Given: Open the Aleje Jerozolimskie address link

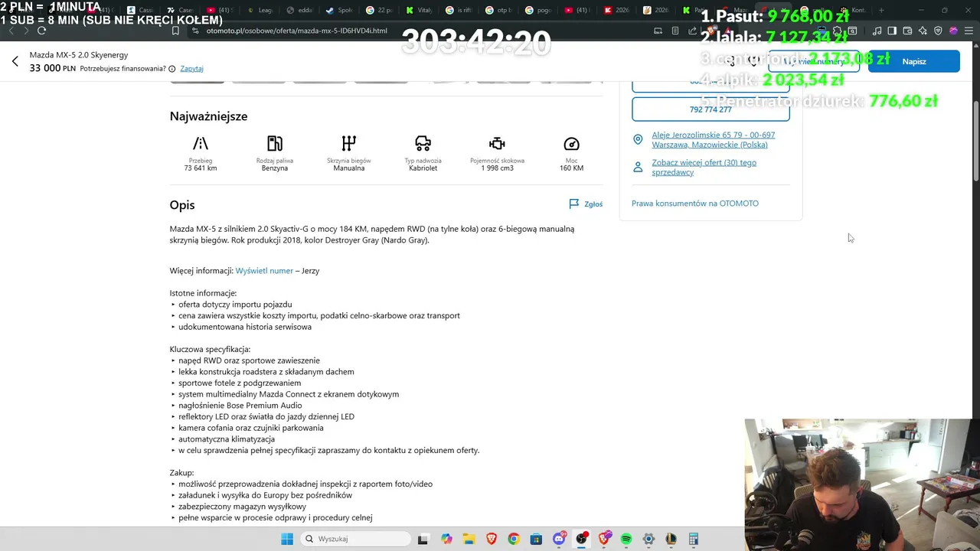Looking at the screenshot, I should coord(713,139).
